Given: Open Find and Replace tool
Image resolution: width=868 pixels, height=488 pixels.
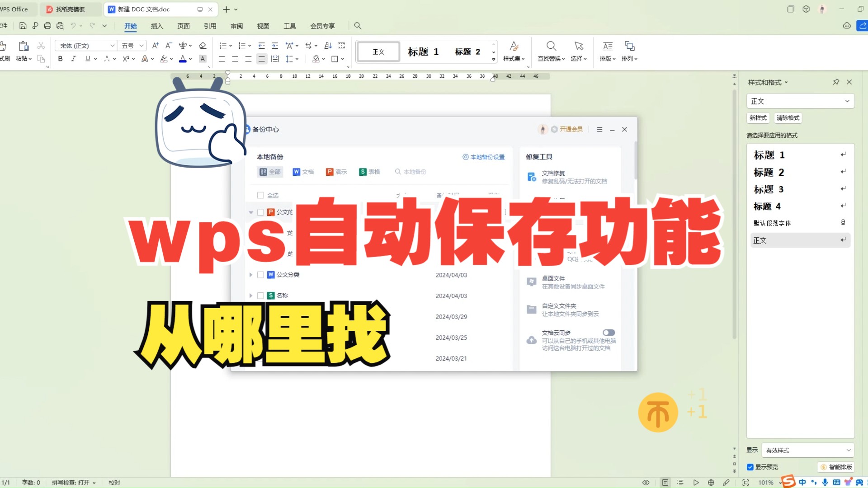Looking at the screenshot, I should pos(551,51).
